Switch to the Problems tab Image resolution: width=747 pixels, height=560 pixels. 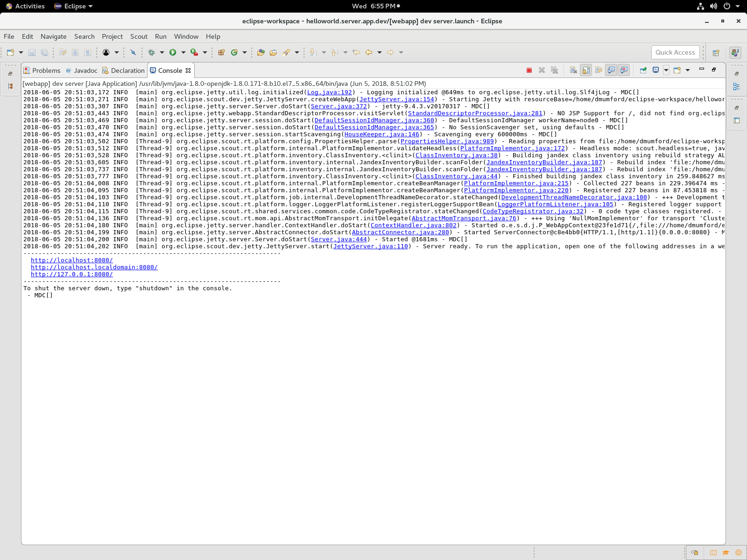pos(42,70)
